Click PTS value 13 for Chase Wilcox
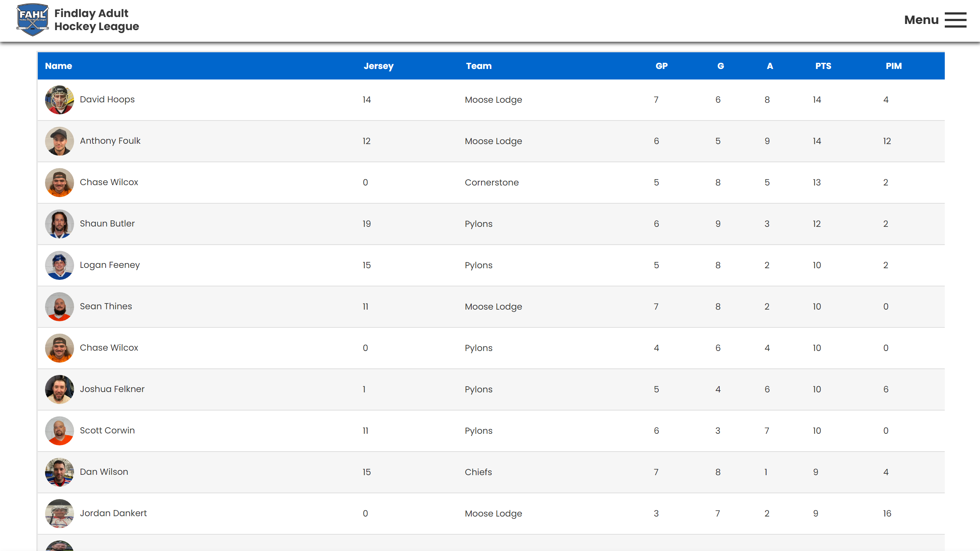The height and width of the screenshot is (551, 980). tap(817, 183)
